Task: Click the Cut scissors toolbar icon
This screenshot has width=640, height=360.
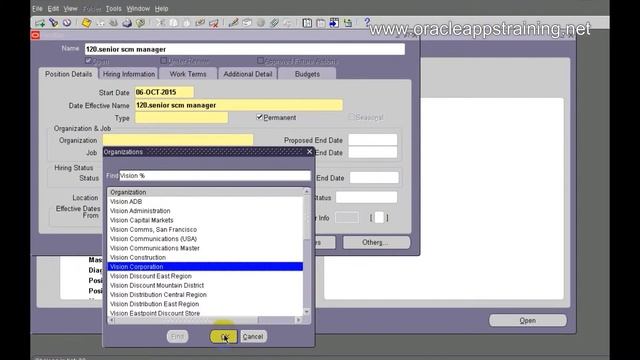Action: tap(160, 23)
